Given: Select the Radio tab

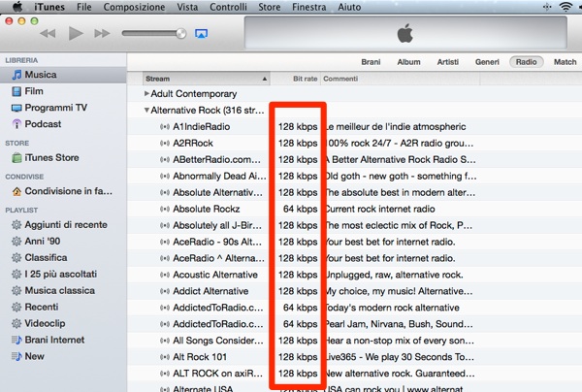Looking at the screenshot, I should (527, 62).
